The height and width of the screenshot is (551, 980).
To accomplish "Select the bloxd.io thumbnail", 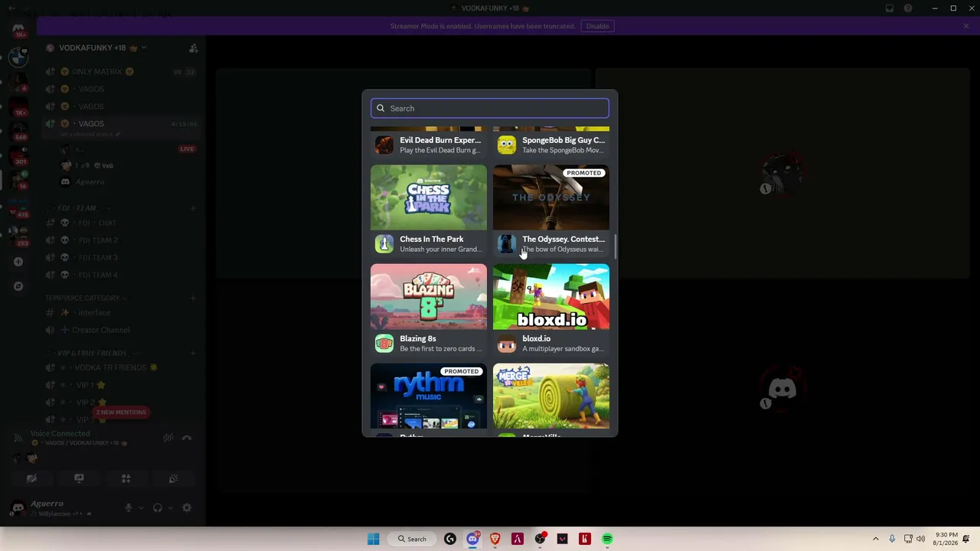I will pos(551,297).
